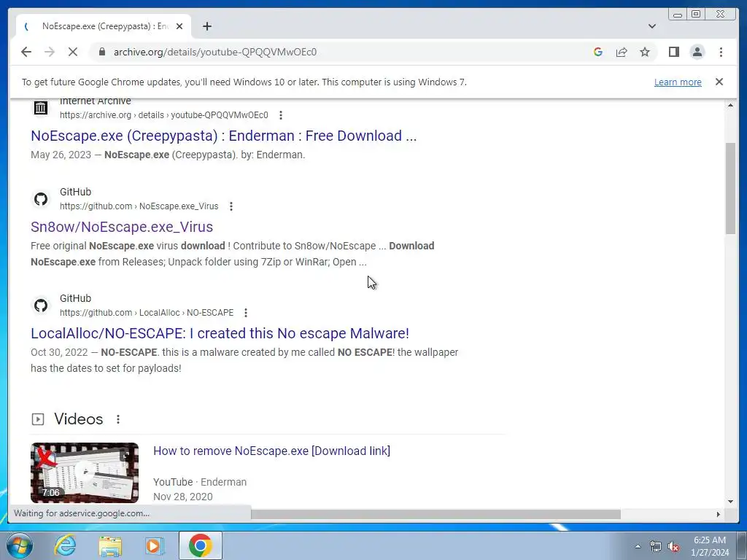This screenshot has height=560, width=747.
Task: Bookmark this tab with the star
Action: [x=645, y=52]
